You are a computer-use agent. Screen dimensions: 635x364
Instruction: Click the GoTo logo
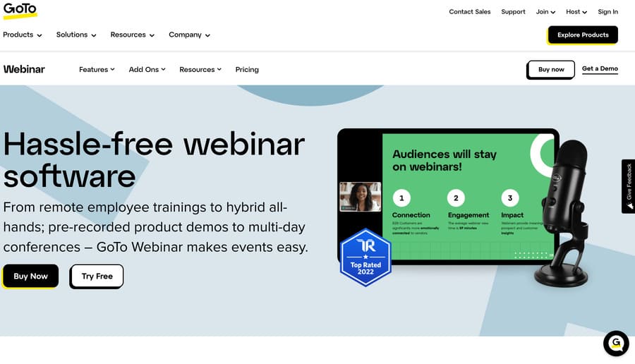pos(20,11)
